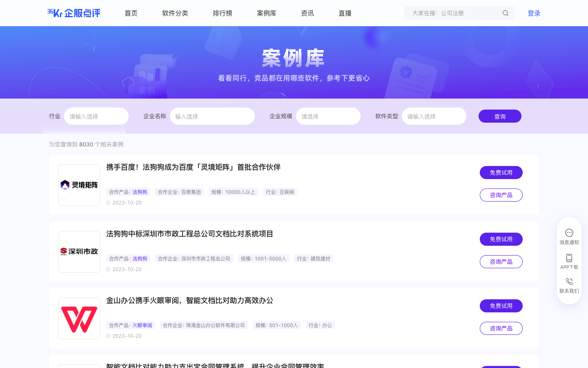Open the 排行榜 navigation item
This screenshot has height=368, width=588.
(223, 13)
